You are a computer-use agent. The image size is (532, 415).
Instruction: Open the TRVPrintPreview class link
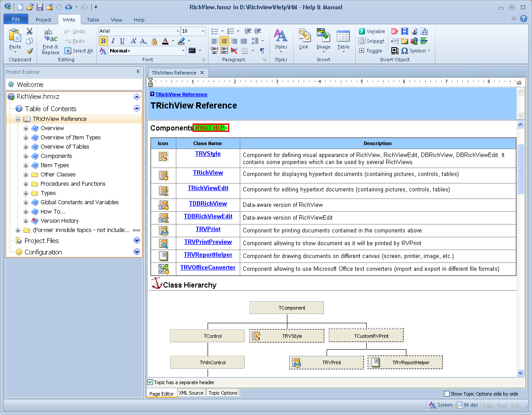pos(208,242)
